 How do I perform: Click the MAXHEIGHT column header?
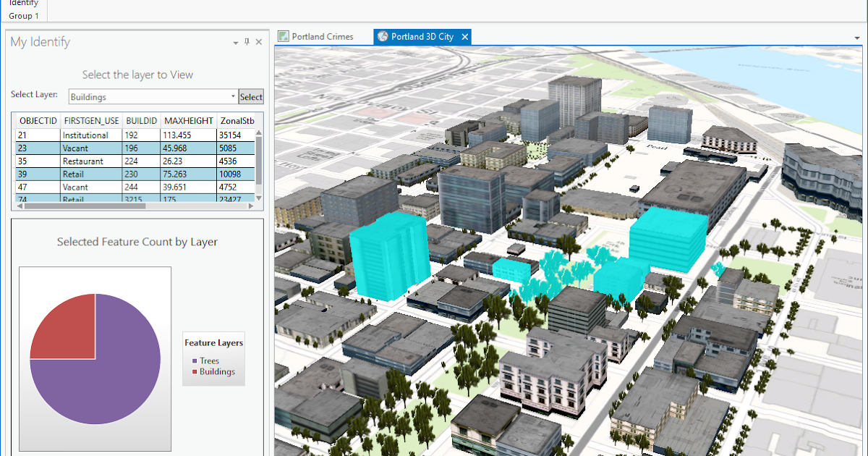coord(187,120)
